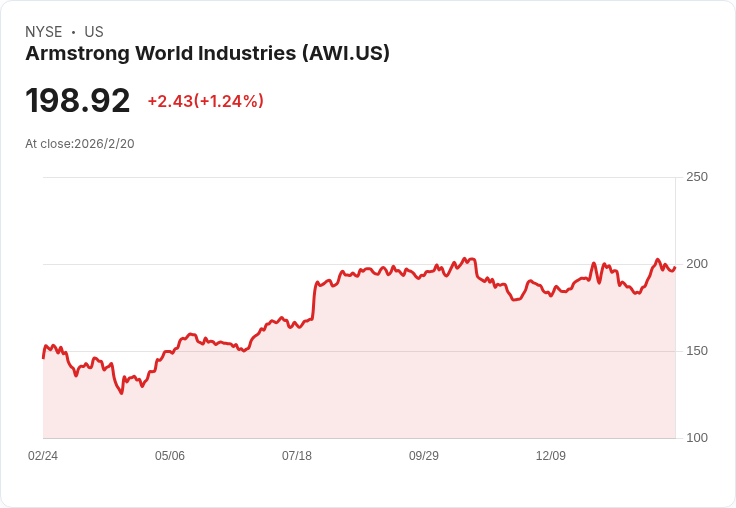The height and width of the screenshot is (508, 736).
Task: Click the At close 2026/2/20 date text
Action: click(80, 144)
